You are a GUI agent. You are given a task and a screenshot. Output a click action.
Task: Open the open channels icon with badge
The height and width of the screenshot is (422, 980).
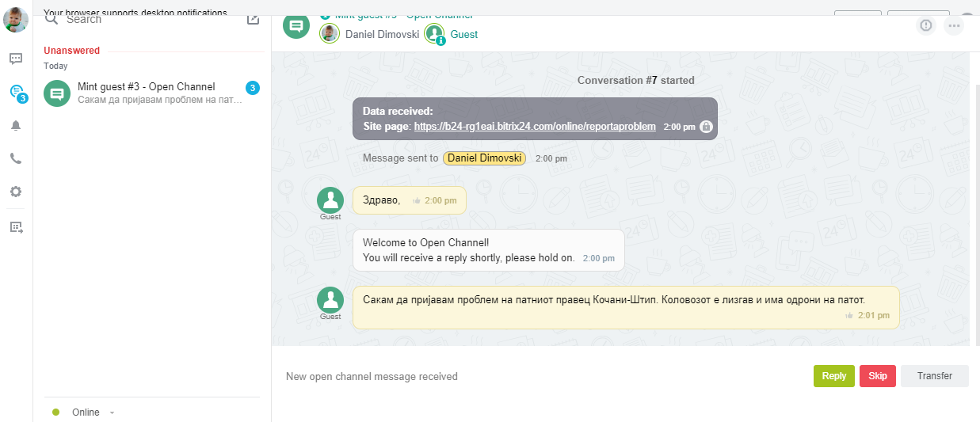tap(17, 93)
